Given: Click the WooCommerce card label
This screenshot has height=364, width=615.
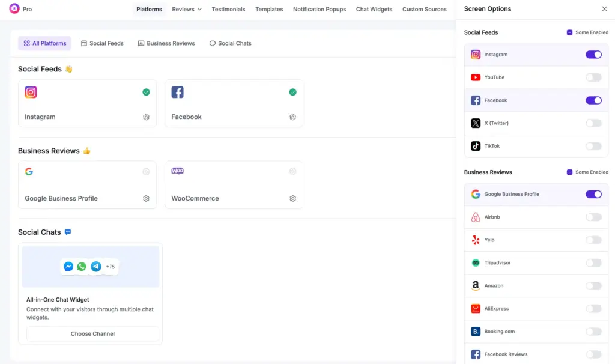Looking at the screenshot, I should click(x=195, y=198).
